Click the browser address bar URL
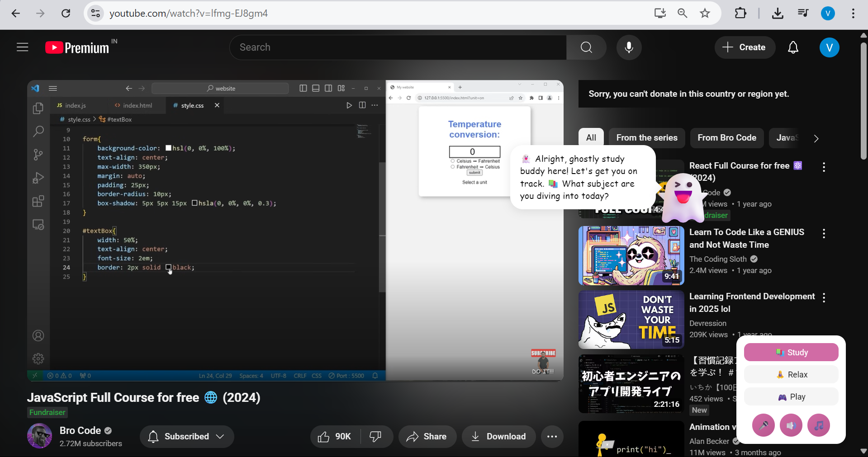Viewport: 868px width, 457px height. coord(189,14)
